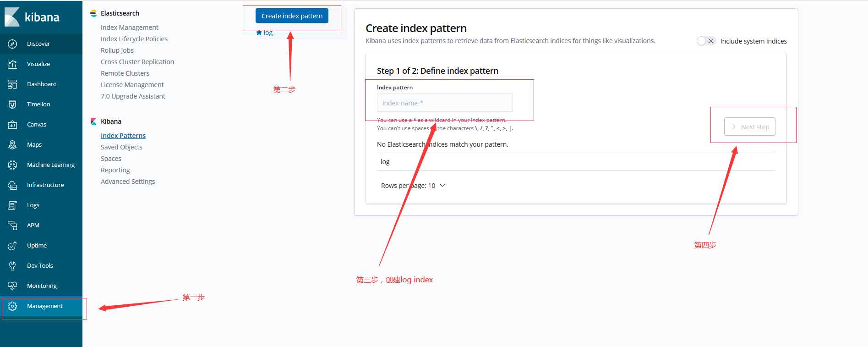868x347 pixels.
Task: Click the Elasticsearch section logo icon
Action: point(93,13)
